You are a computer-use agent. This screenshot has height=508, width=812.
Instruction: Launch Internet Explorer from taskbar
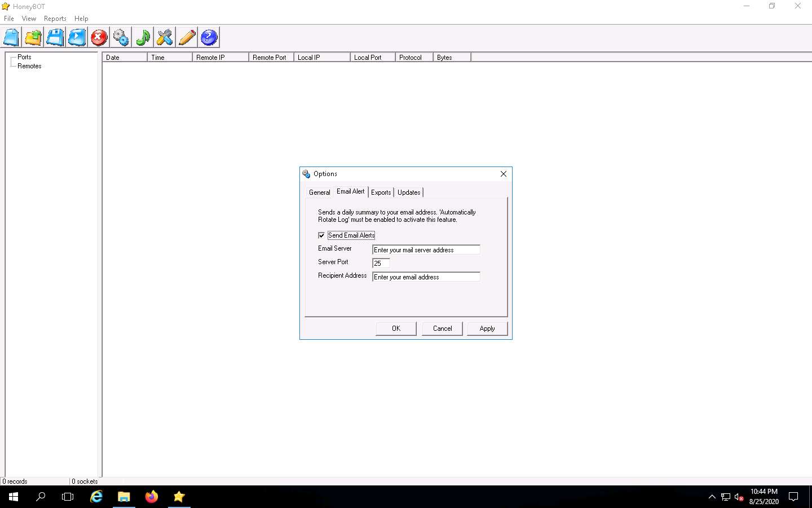pyautogui.click(x=96, y=497)
